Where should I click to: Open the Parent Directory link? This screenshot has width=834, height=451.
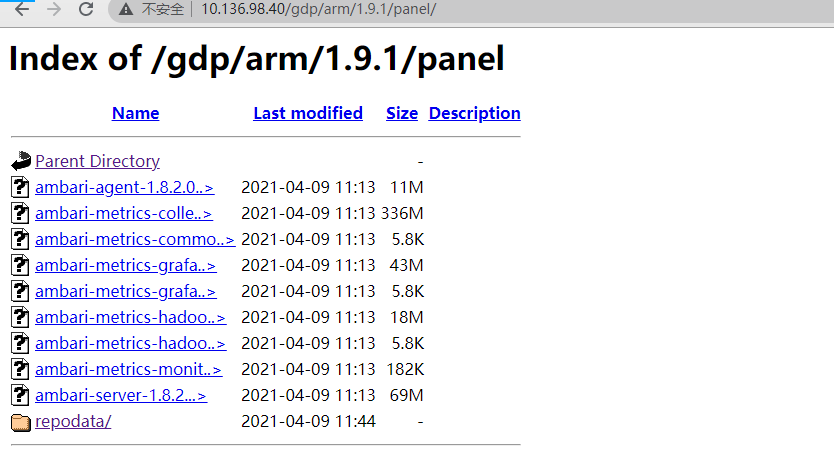[x=97, y=161]
